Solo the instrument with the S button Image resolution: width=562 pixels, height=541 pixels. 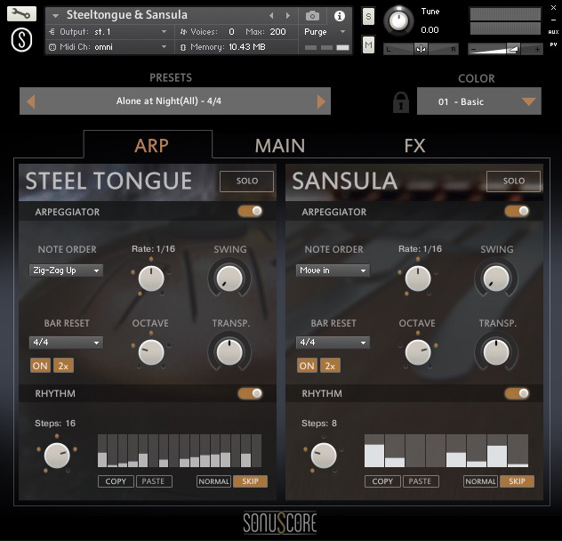coord(368,16)
